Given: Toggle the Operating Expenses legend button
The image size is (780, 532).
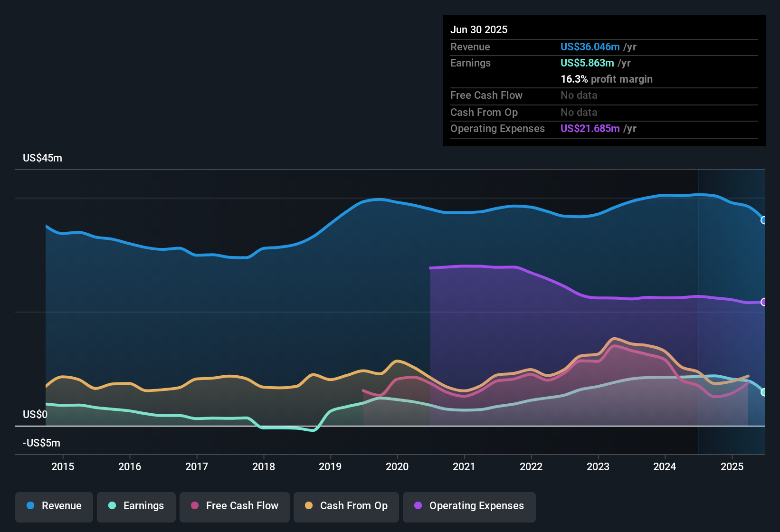Looking at the screenshot, I should [x=469, y=507].
